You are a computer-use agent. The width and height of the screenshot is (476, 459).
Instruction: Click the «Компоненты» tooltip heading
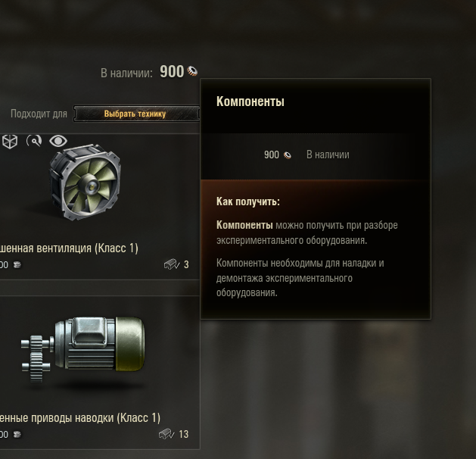tap(250, 101)
